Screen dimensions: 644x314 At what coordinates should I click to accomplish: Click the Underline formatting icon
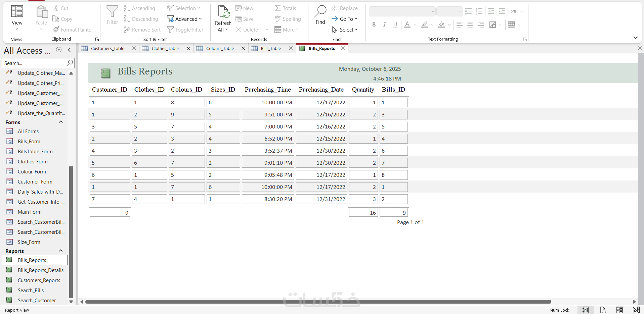tap(395, 24)
